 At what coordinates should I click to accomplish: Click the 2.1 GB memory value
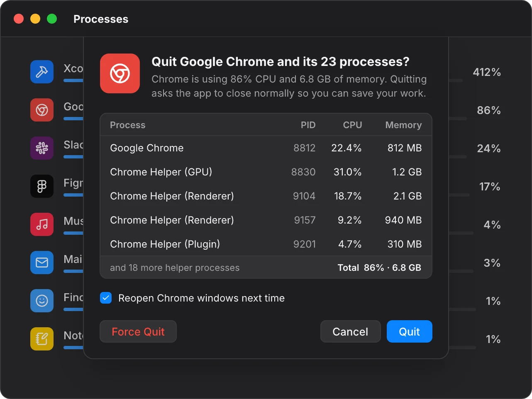point(408,196)
